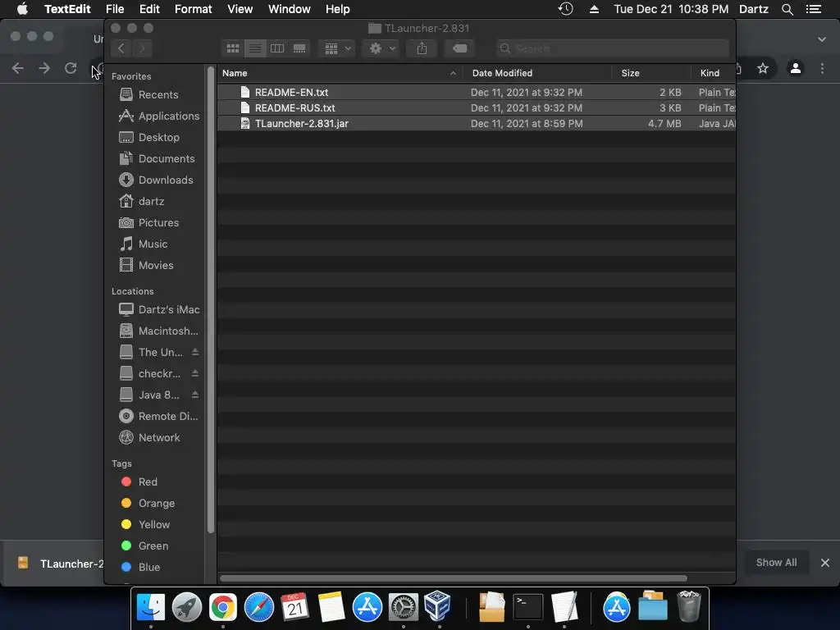Select README-RUS.txt file
Viewport: 840px width, 630px height.
click(x=477, y=107)
